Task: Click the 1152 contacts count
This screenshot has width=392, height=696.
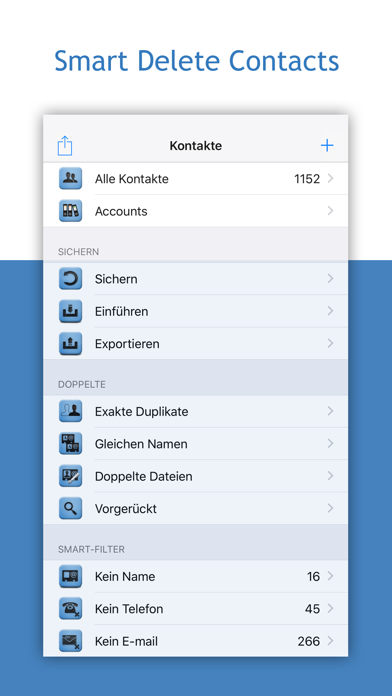Action: (x=307, y=179)
